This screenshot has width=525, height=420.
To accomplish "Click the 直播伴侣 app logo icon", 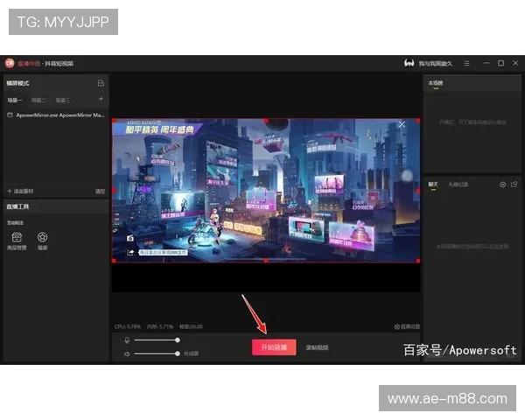I will (x=10, y=63).
